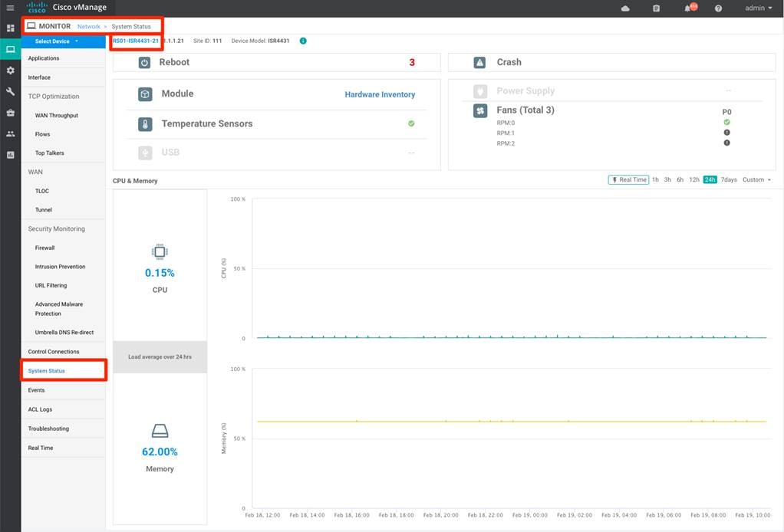Click the Configuration gear icon in sidebar
Viewport: 784px width, 532px height.
(10, 71)
